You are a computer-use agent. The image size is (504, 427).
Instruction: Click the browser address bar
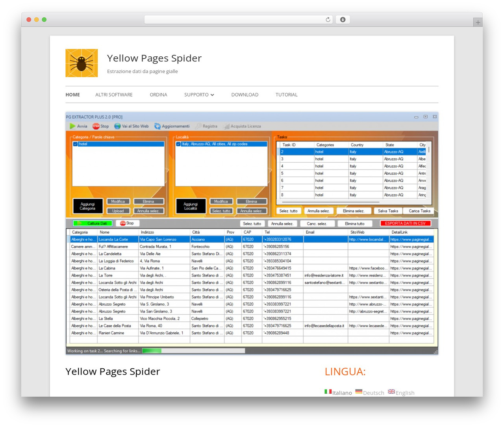(238, 20)
